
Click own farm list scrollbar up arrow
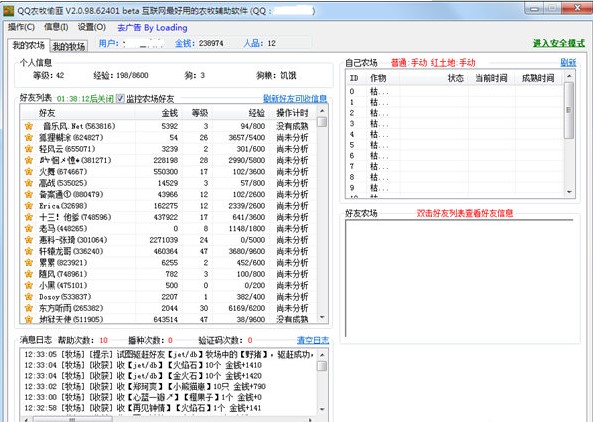coord(569,77)
